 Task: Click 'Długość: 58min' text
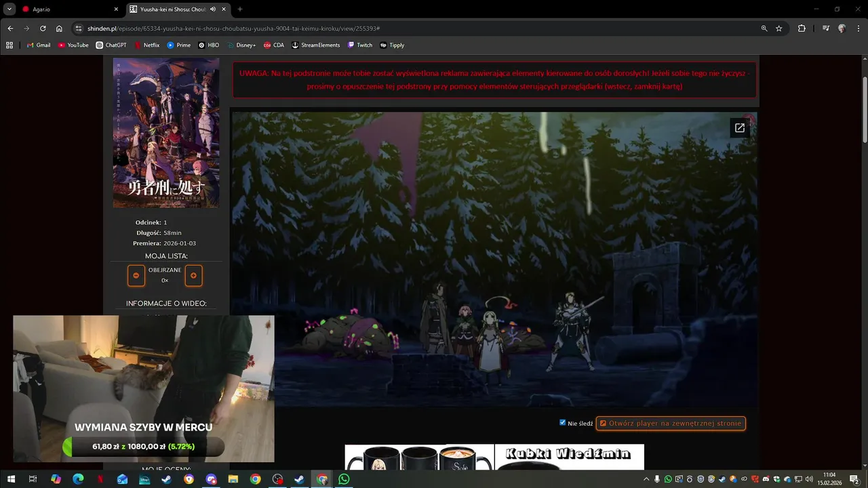click(159, 233)
